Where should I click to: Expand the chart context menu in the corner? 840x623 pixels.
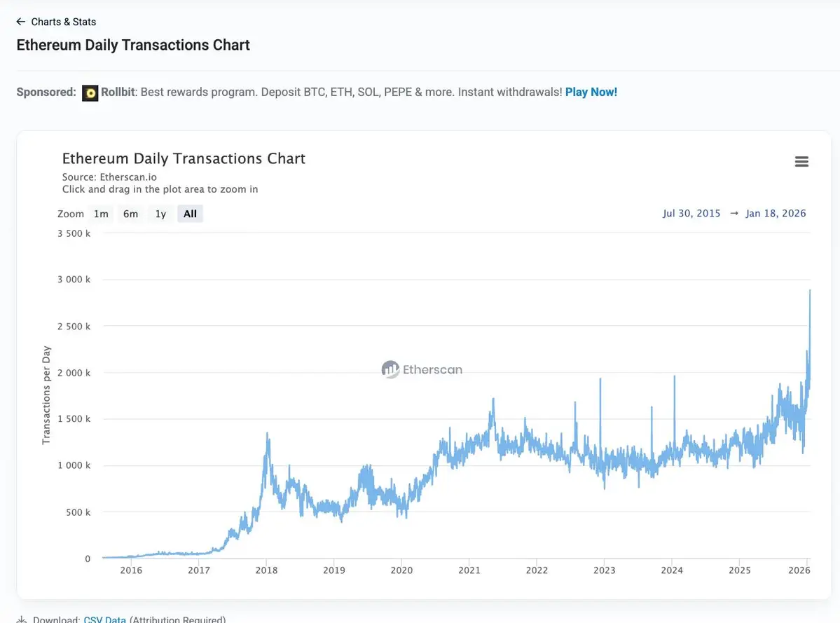click(801, 161)
